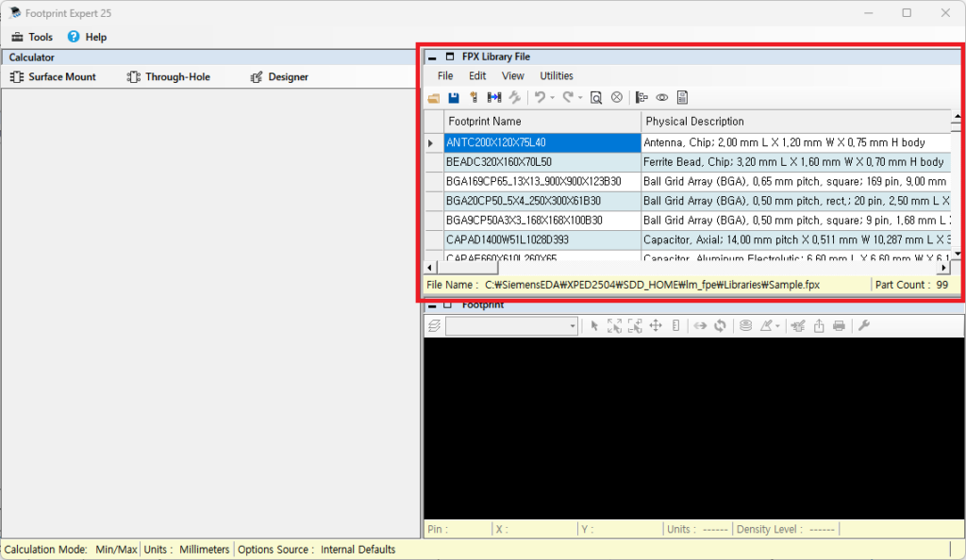Collapse the FPX Library File panel
The height and width of the screenshot is (560, 966).
point(432,58)
